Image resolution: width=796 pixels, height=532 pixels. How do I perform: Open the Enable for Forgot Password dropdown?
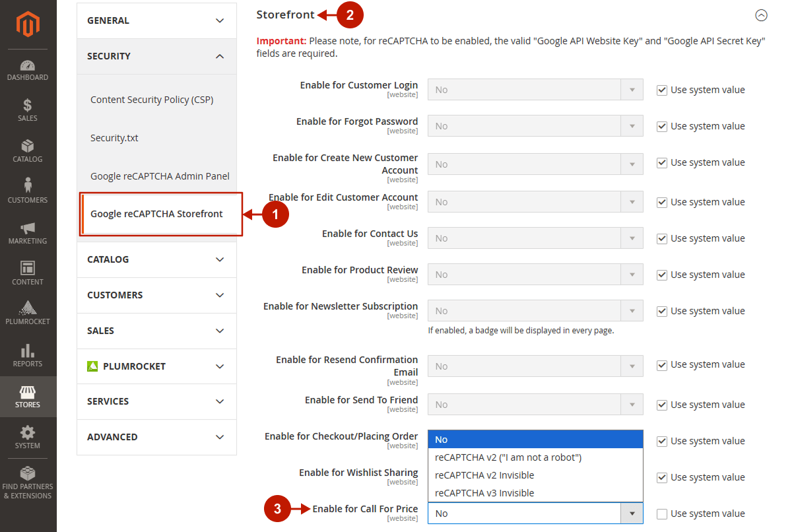[x=535, y=126]
